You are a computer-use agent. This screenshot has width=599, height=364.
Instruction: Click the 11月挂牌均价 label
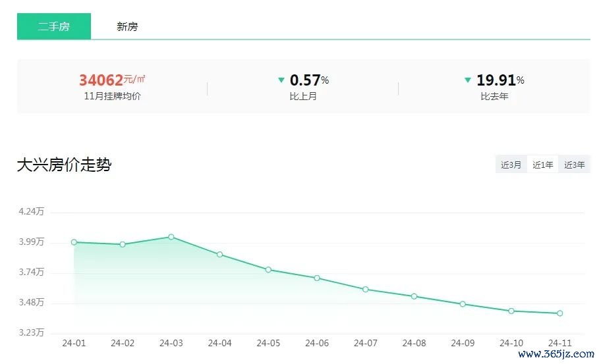pos(112,96)
